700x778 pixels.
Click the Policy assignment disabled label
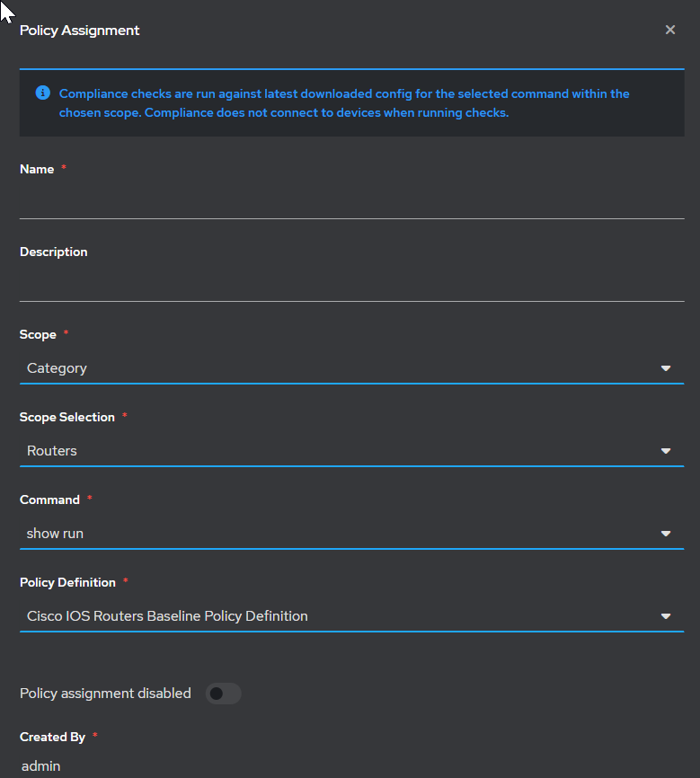(x=105, y=694)
